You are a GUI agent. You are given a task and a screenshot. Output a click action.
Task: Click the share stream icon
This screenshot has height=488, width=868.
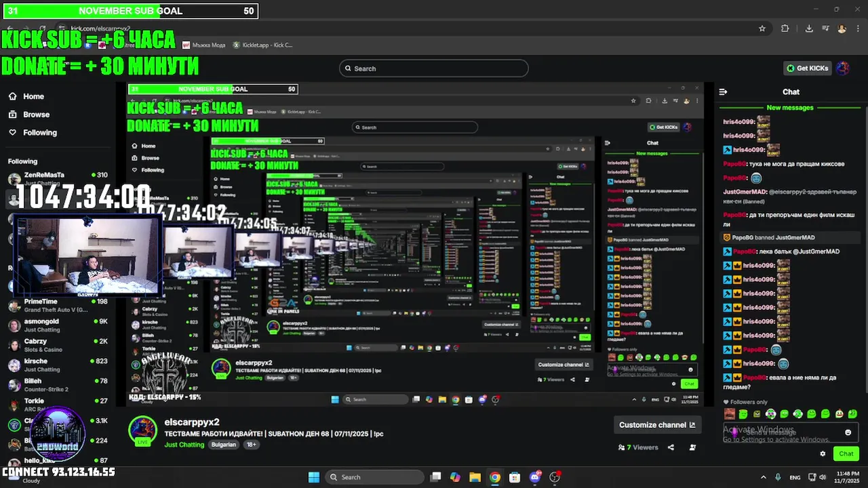tap(671, 447)
